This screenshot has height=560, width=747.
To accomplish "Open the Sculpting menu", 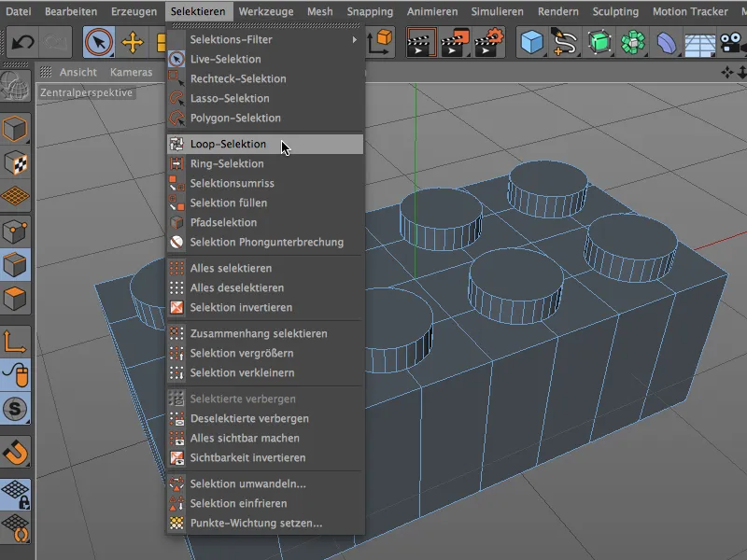I will point(615,11).
